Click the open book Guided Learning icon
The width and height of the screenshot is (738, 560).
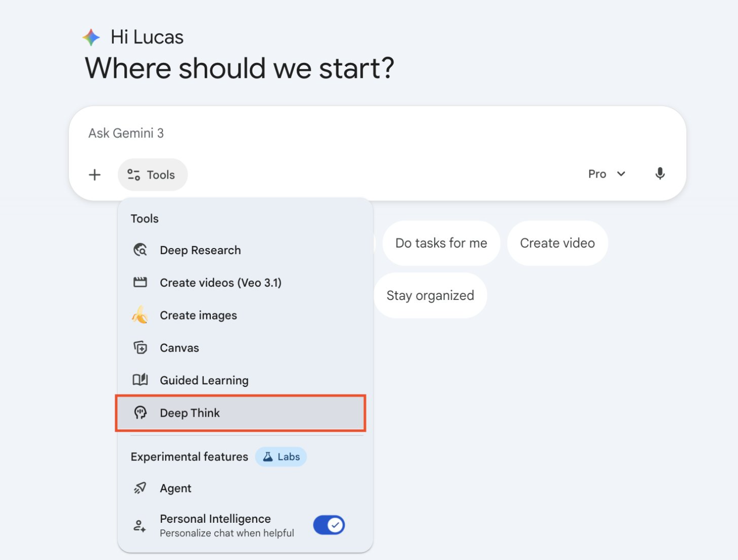(x=140, y=380)
